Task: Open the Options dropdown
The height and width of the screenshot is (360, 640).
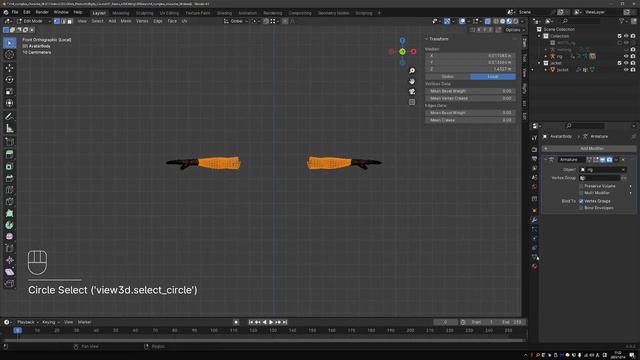Action: 515,30
